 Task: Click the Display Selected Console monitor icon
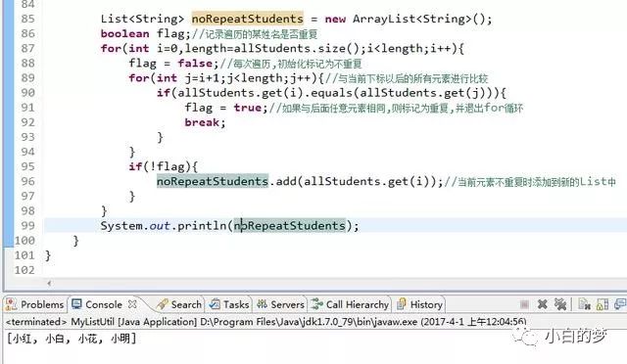620,304
